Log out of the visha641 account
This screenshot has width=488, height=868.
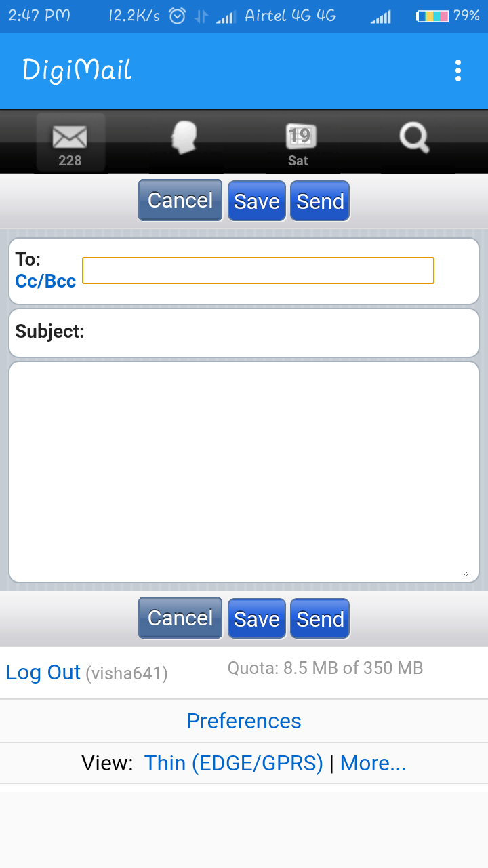pyautogui.click(x=43, y=671)
